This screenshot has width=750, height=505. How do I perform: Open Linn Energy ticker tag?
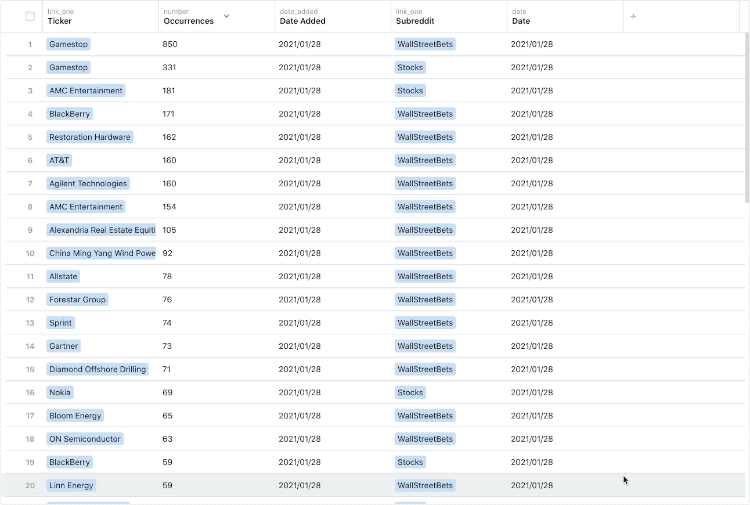(x=71, y=485)
